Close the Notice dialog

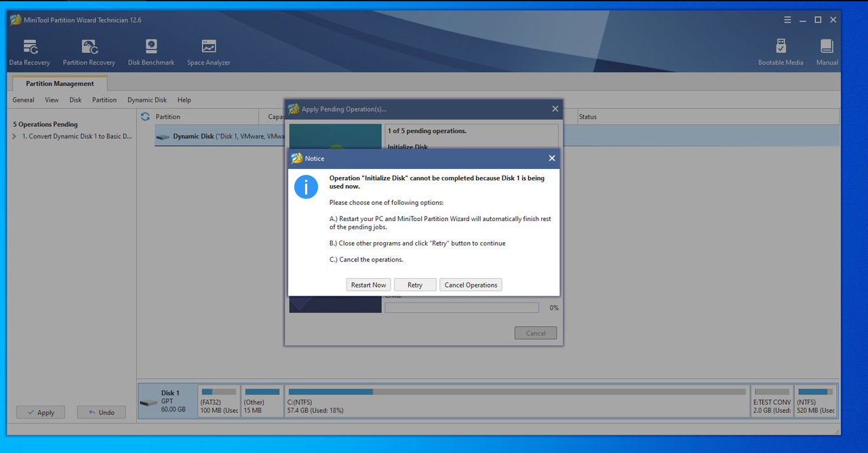point(551,159)
